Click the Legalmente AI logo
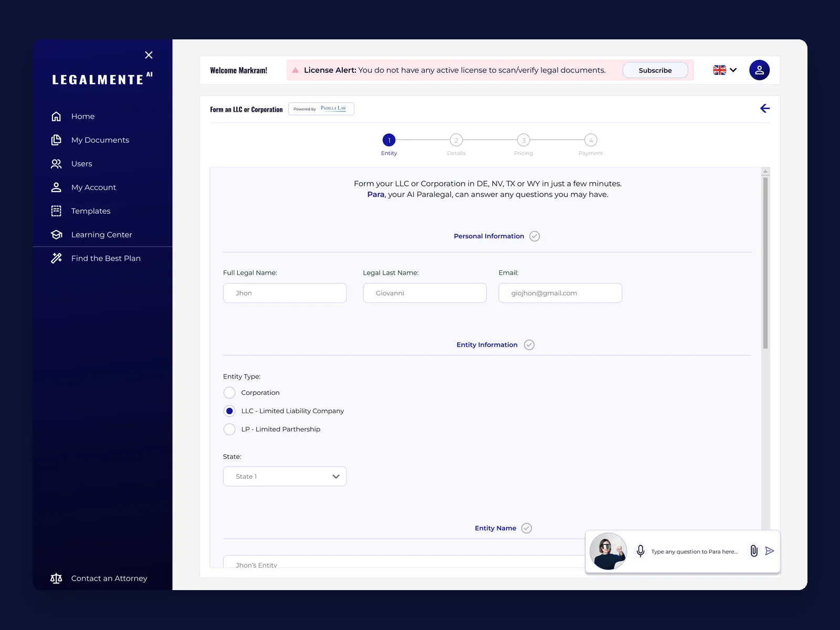This screenshot has width=840, height=630. click(x=102, y=79)
